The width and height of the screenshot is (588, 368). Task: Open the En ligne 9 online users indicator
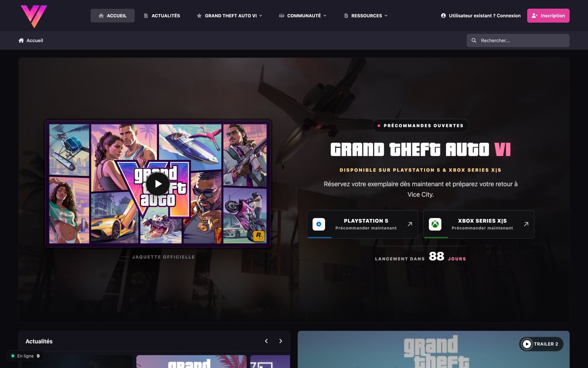(x=26, y=356)
